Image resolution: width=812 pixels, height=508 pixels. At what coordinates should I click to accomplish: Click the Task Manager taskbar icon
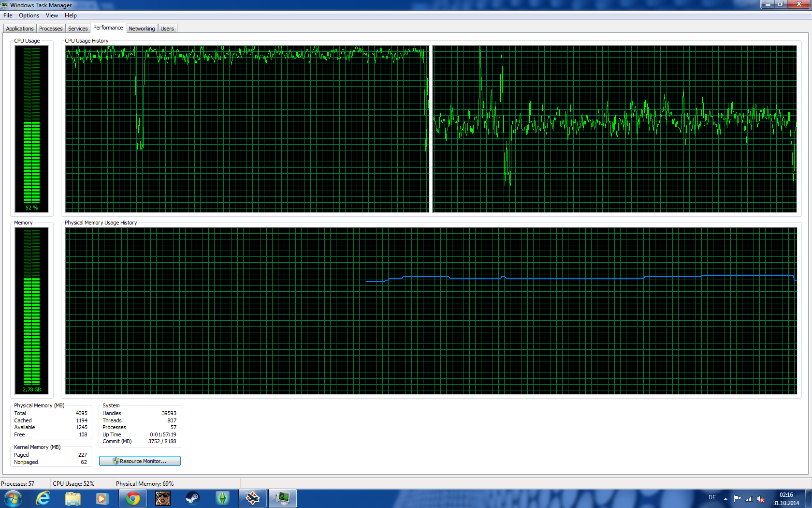(283, 498)
